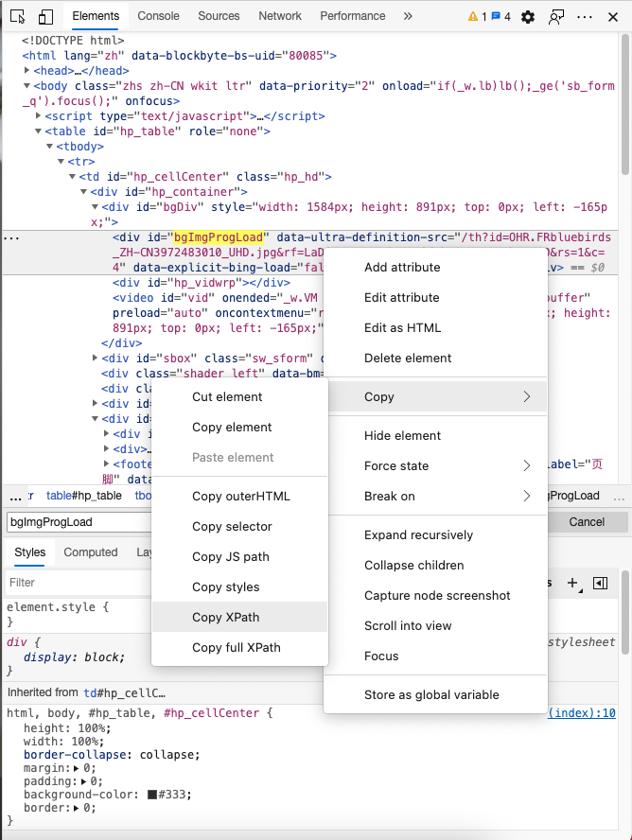Click Cancel in the search bar
The image size is (632, 840).
coord(587,522)
